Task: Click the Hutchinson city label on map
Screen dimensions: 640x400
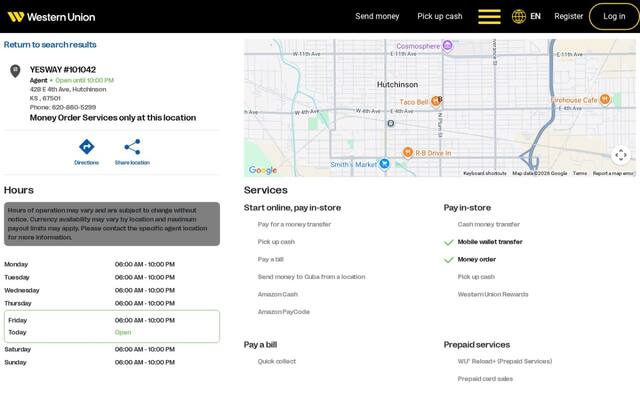Action: tap(397, 84)
